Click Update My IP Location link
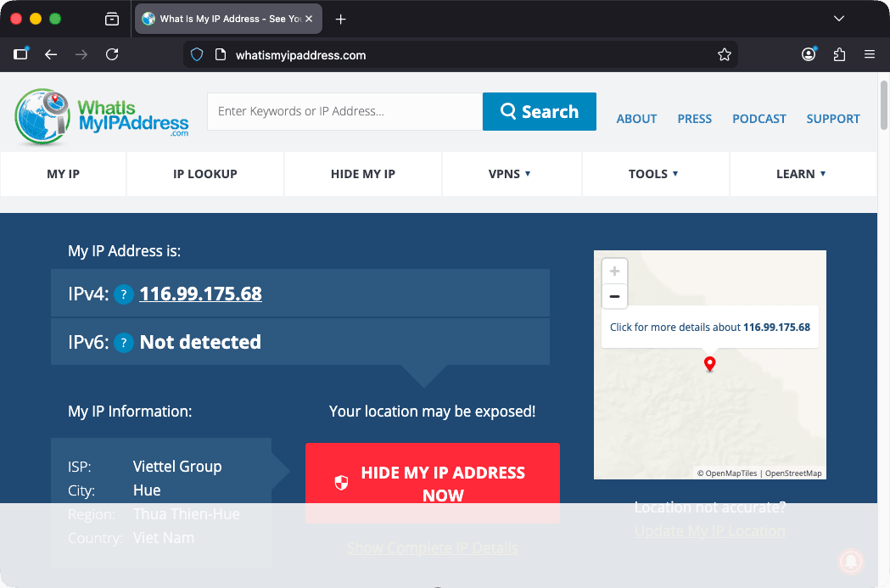 coord(709,531)
